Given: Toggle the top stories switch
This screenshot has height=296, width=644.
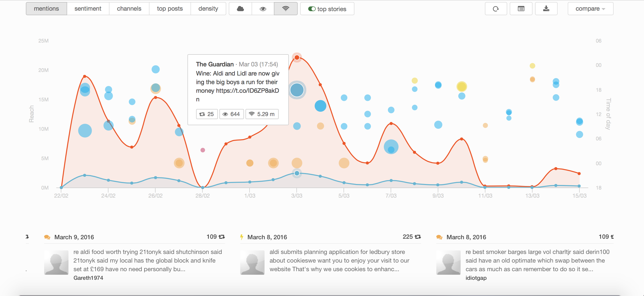Looking at the screenshot, I should pos(312,9).
